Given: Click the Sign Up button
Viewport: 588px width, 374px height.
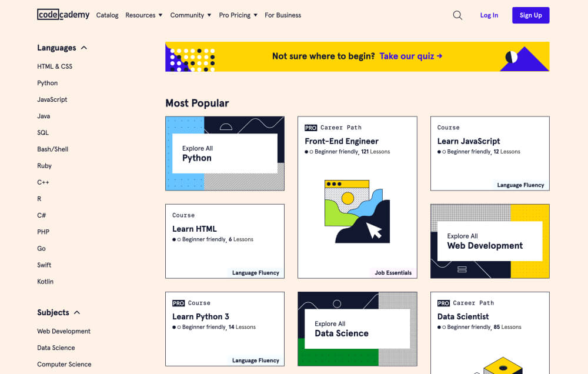Looking at the screenshot, I should pos(530,15).
